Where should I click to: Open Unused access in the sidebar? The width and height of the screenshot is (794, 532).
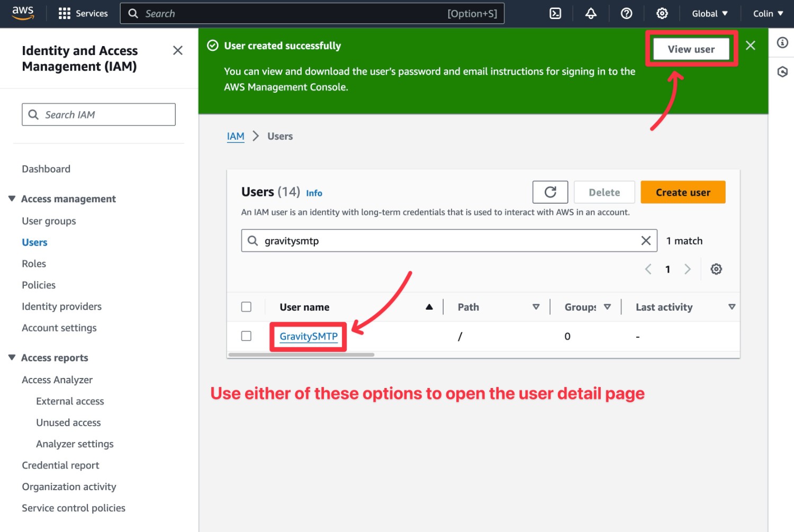(x=68, y=422)
